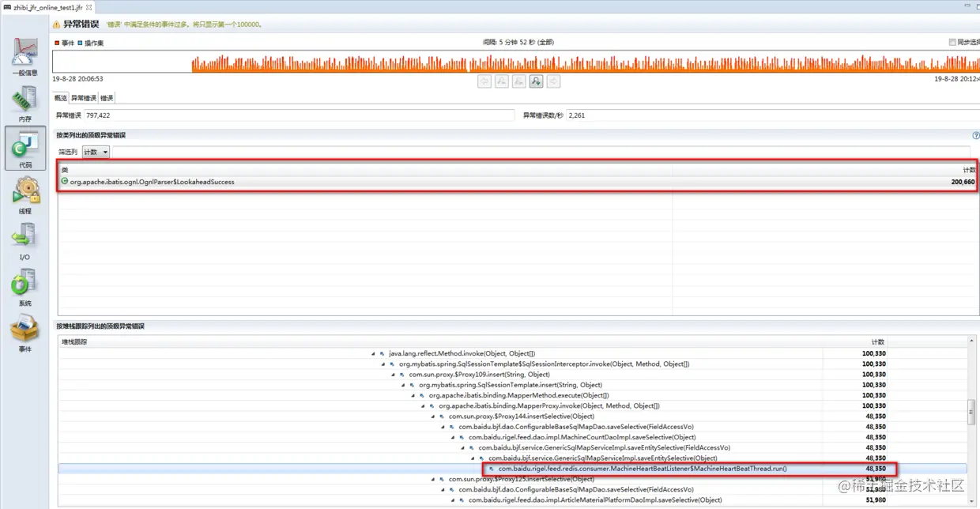The width and height of the screenshot is (980, 509).
Task: Collapse ArticleMaterialPlatformDaoImpl.saveSelective node
Action: coord(454,500)
